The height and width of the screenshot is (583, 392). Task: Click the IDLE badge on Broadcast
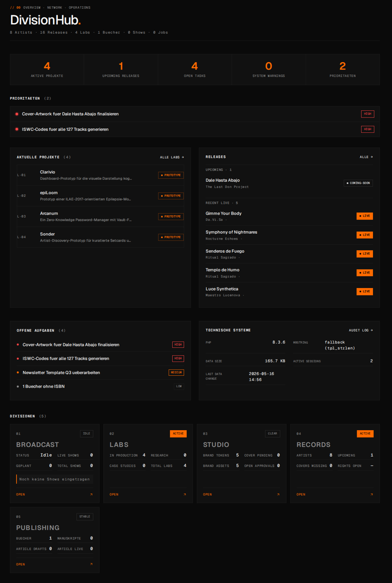point(87,434)
